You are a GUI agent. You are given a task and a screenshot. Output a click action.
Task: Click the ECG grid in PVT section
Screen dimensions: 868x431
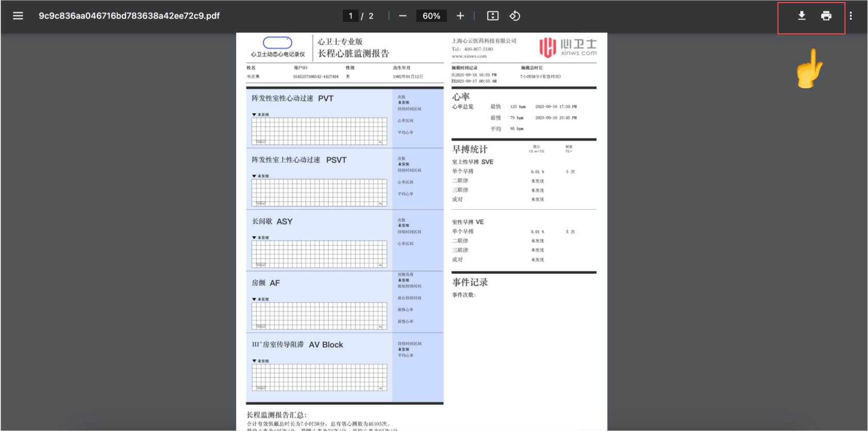tap(319, 131)
